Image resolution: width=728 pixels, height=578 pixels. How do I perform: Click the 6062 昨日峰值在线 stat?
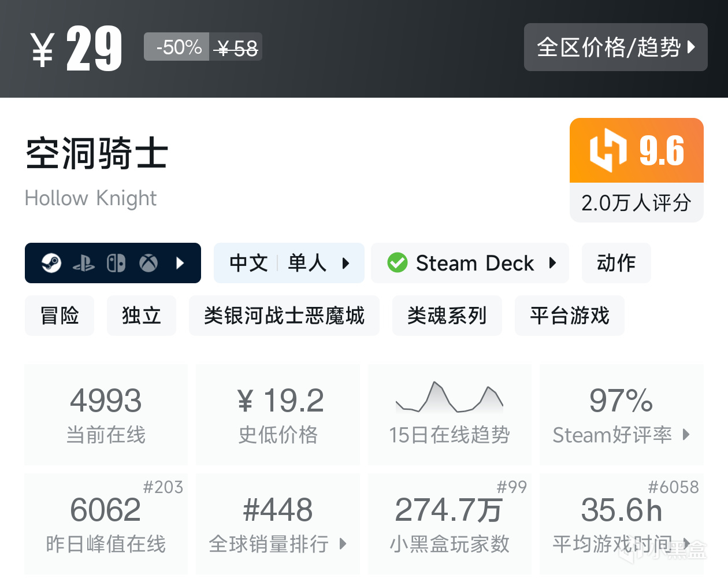[x=106, y=524]
